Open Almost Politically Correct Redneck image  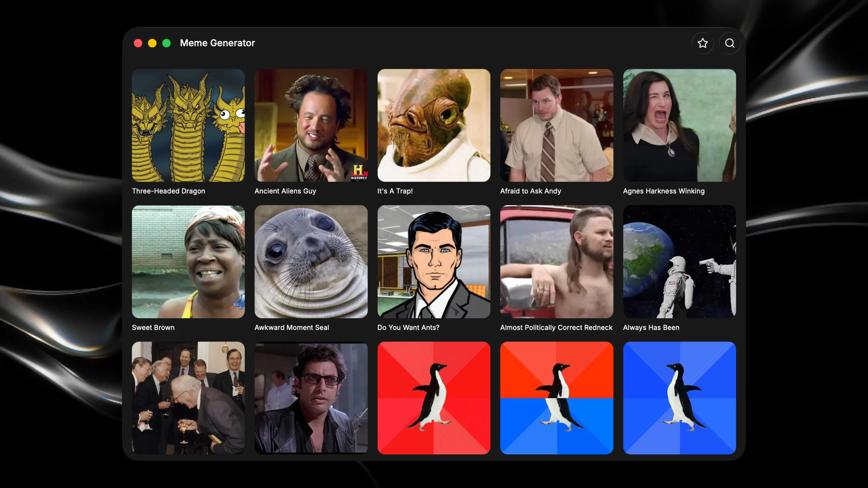[557, 262]
